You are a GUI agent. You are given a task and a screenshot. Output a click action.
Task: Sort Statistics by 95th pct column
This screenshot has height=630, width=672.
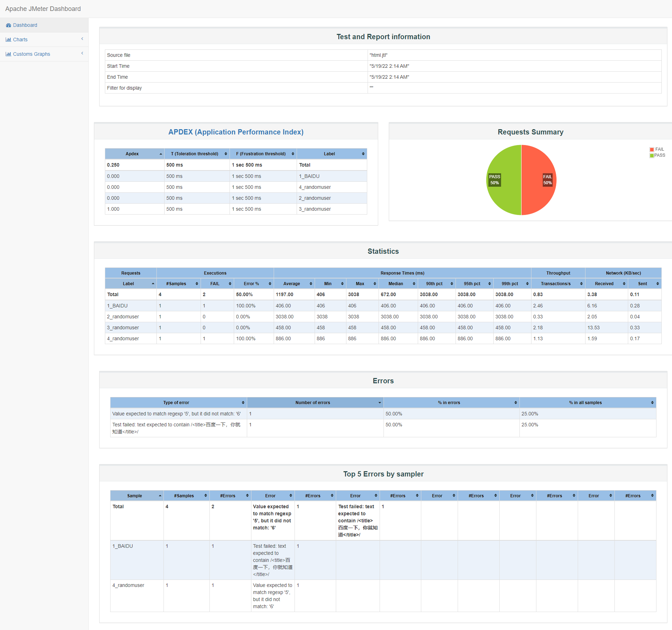[x=474, y=284]
